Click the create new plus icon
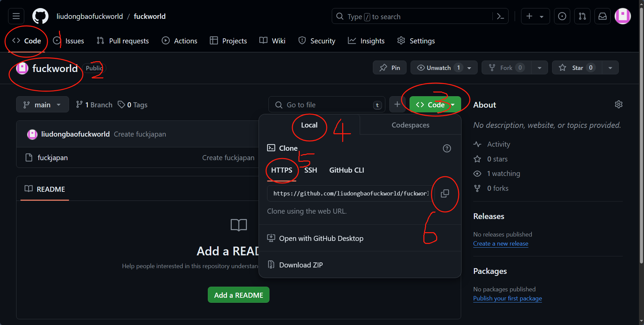Viewport: 644px width, 325px height. [x=529, y=16]
